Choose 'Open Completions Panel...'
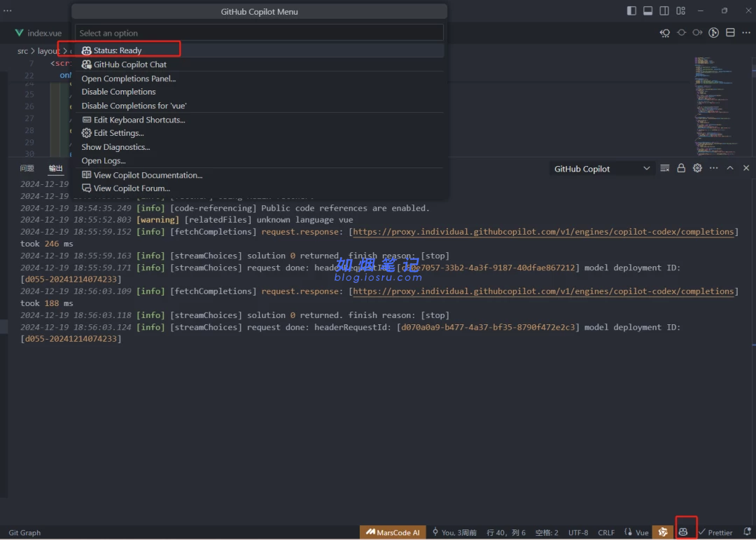756x540 pixels. [259, 78]
